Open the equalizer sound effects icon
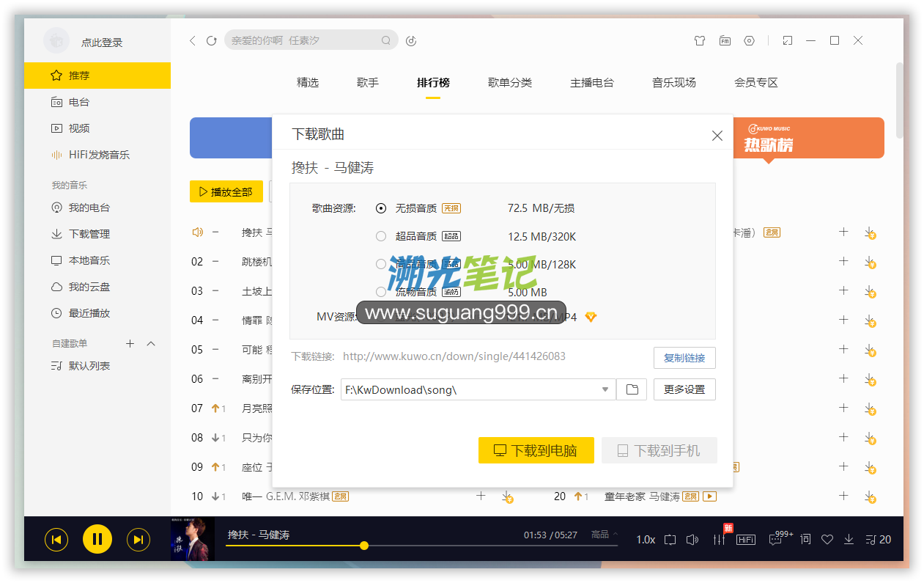The image size is (924, 583). (x=719, y=540)
